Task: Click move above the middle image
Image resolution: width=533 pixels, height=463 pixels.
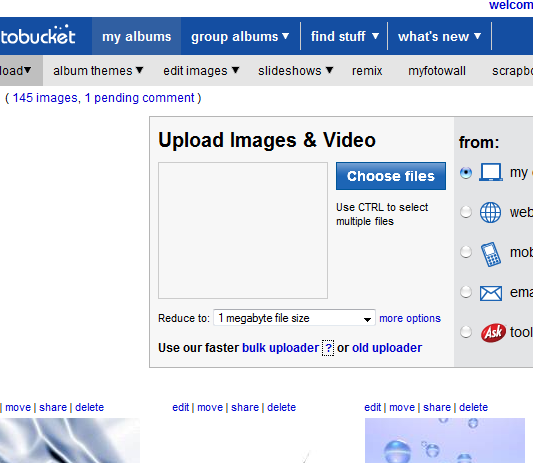Action: point(210,407)
